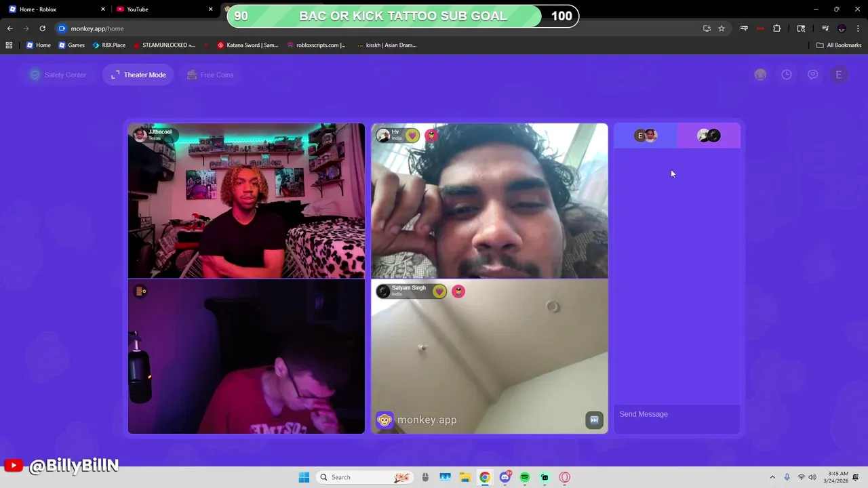
Task: Select the first chat tab with E avatar
Action: click(x=646, y=136)
